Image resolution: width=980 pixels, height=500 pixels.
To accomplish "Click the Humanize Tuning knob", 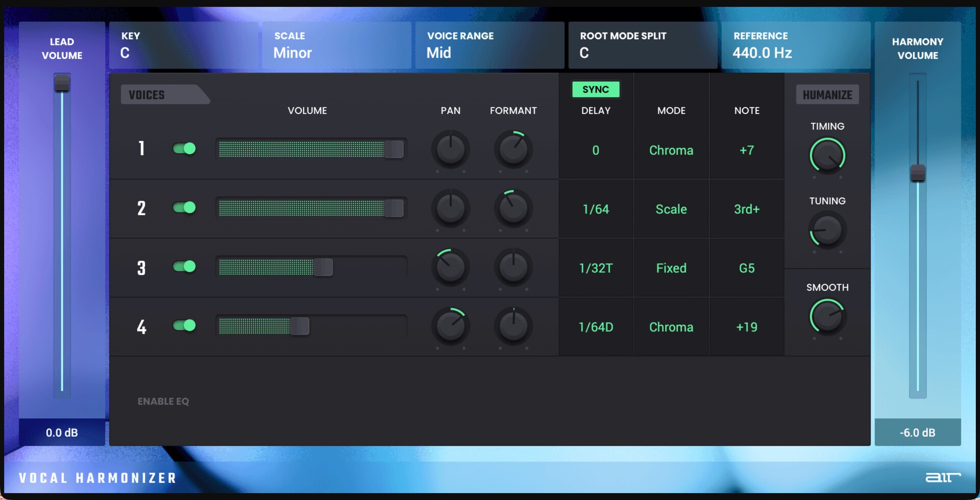I will tap(827, 230).
